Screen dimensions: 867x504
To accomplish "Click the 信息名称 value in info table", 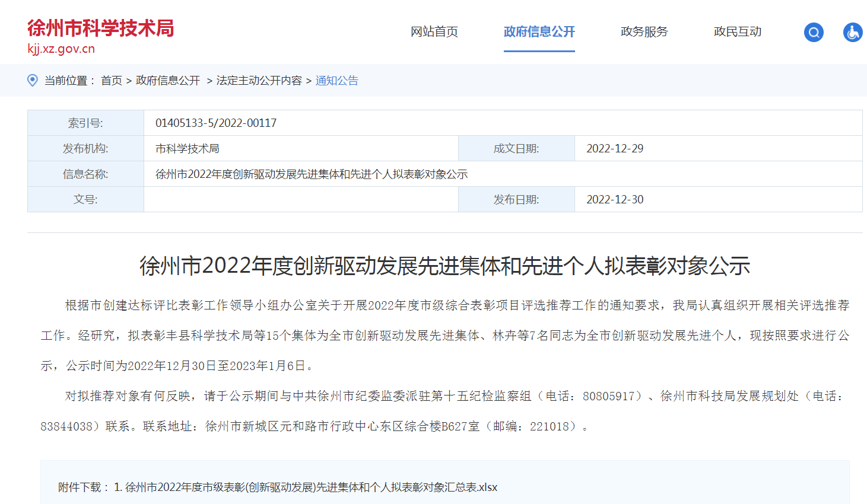I will click(x=312, y=174).
